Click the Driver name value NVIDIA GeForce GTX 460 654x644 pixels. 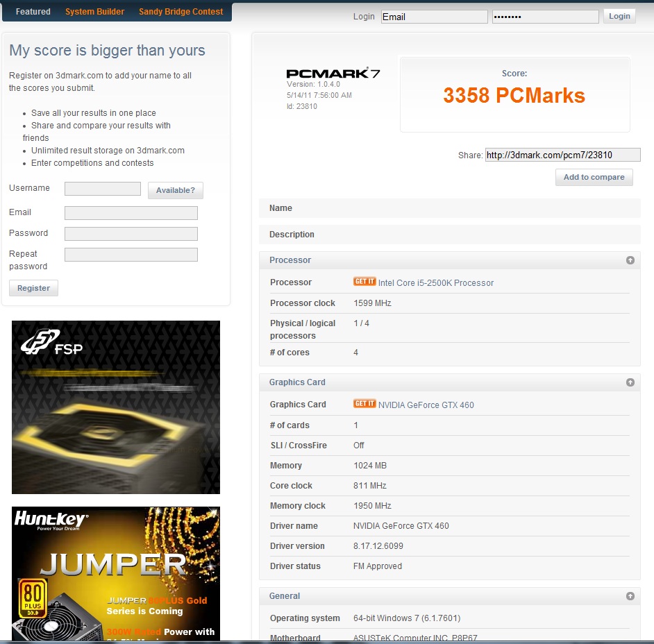(401, 526)
